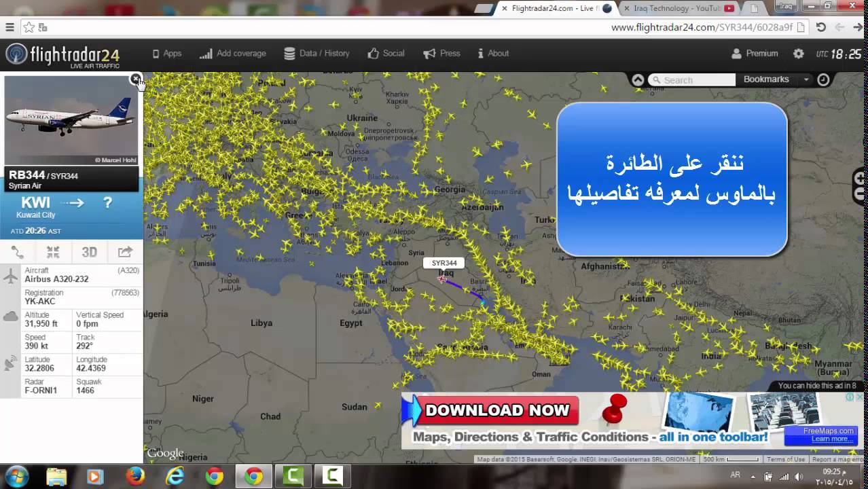Show the flight route icon in panel
This screenshot has height=489, width=868.
coord(18,253)
